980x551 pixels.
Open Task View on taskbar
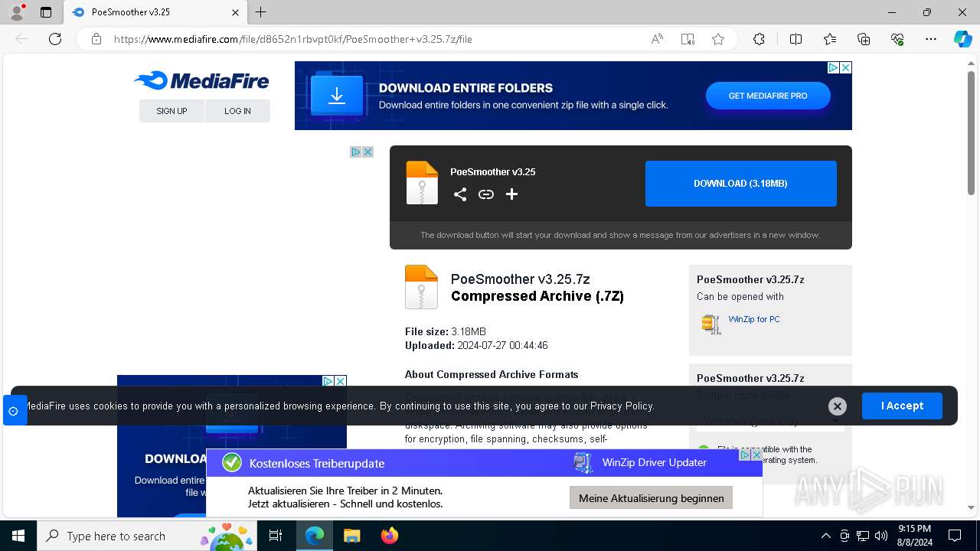[276, 536]
